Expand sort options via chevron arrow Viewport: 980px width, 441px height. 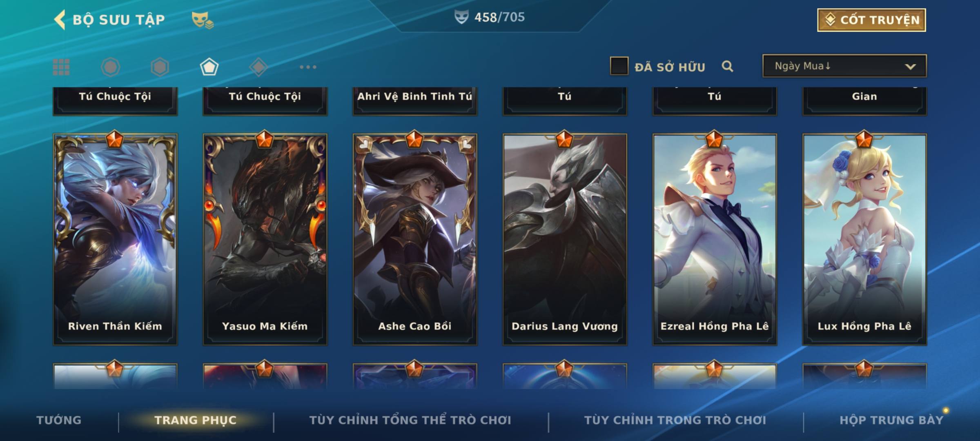[910, 67]
